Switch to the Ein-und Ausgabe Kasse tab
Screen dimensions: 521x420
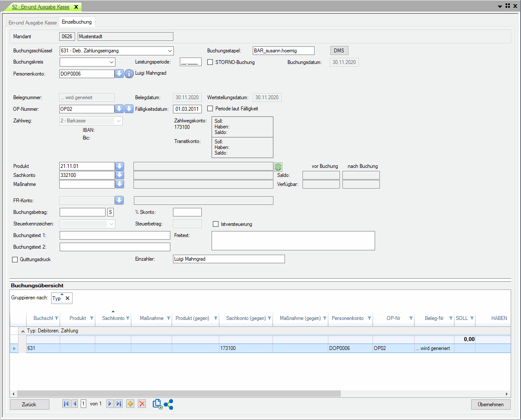click(33, 22)
